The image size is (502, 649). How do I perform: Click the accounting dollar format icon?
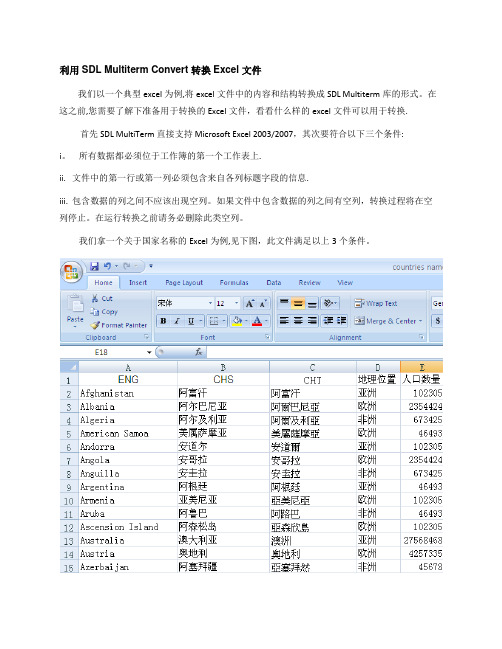[437, 321]
